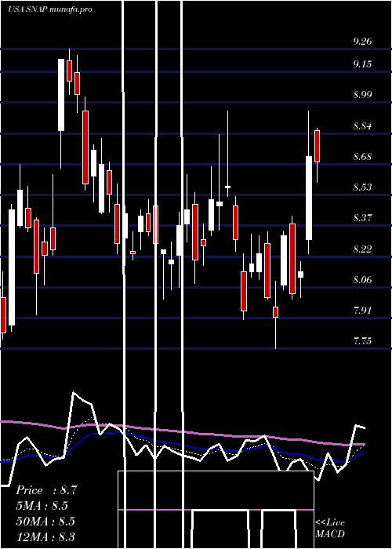Click the 5MA : 8.5 readout
This screenshot has width=392, height=549.
coord(42,506)
